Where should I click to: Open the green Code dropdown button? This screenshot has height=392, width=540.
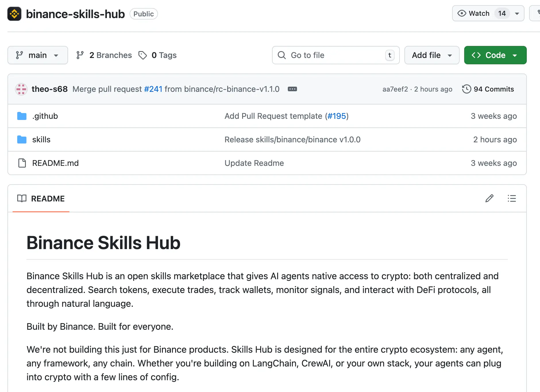[495, 55]
